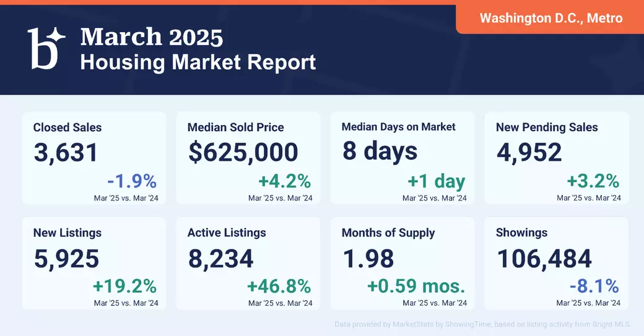This screenshot has height=336, width=644.
Task: Select the -1.9% closed sales change
Action: coord(132,181)
